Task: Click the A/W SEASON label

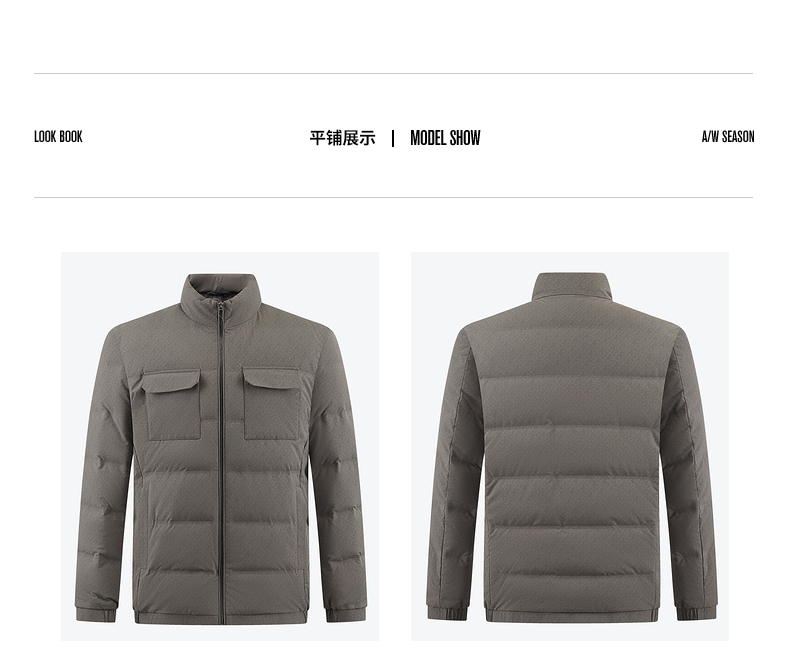Action: pyautogui.click(x=728, y=137)
